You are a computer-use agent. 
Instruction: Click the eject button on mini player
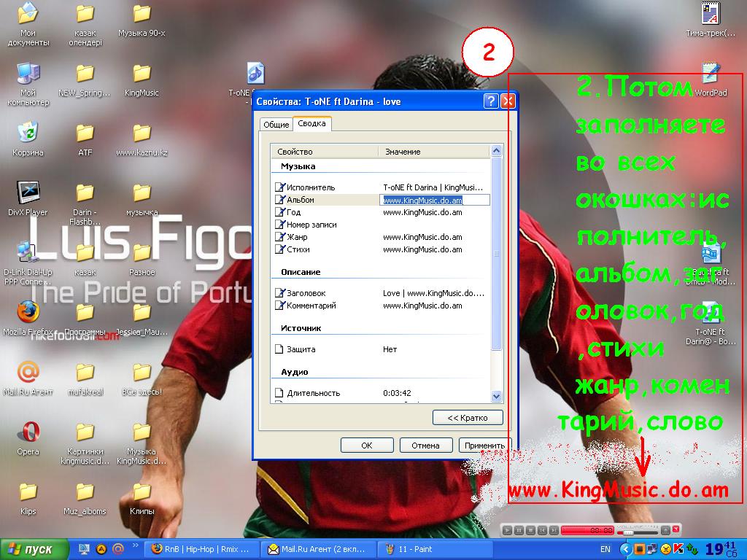click(665, 530)
